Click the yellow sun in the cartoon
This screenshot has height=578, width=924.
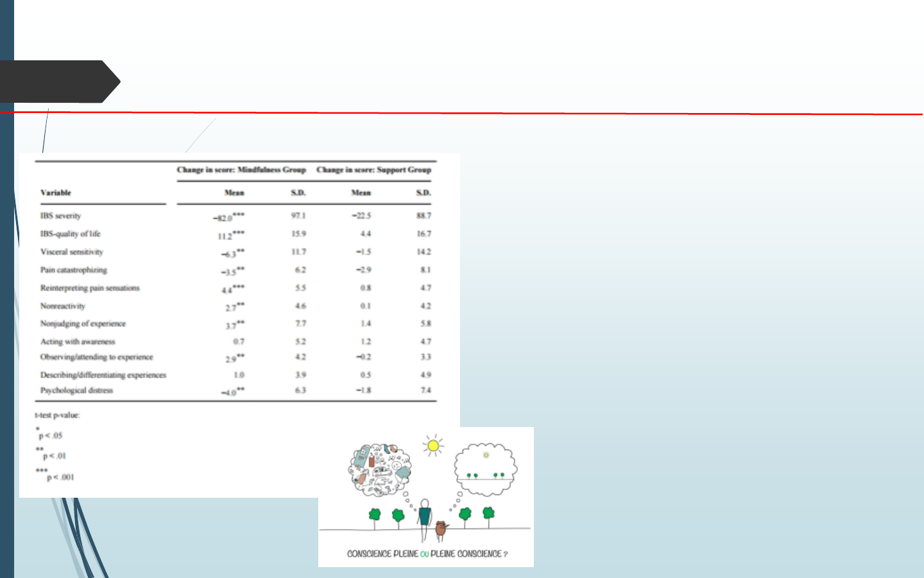click(x=433, y=446)
